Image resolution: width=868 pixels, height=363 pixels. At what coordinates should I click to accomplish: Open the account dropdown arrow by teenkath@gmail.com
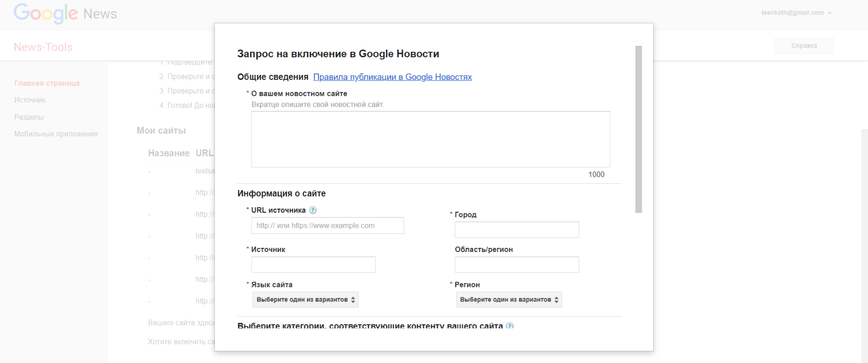pyautogui.click(x=830, y=13)
